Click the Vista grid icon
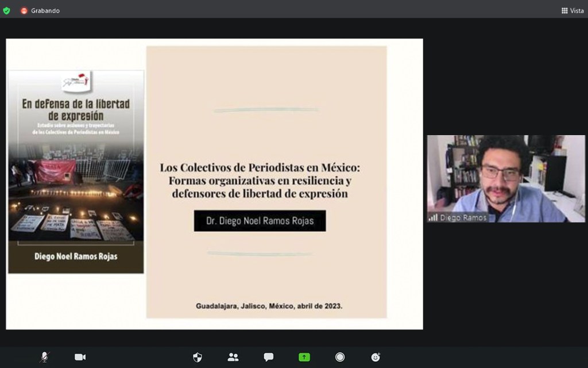 564,10
